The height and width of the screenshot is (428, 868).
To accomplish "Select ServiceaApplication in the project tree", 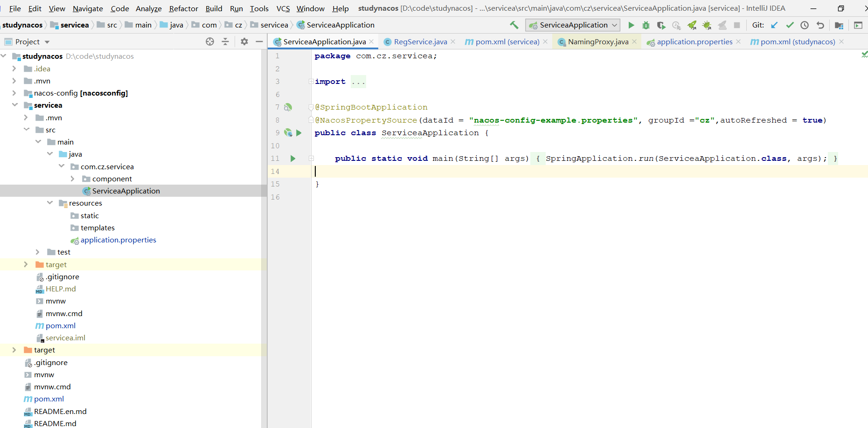I will pyautogui.click(x=126, y=191).
